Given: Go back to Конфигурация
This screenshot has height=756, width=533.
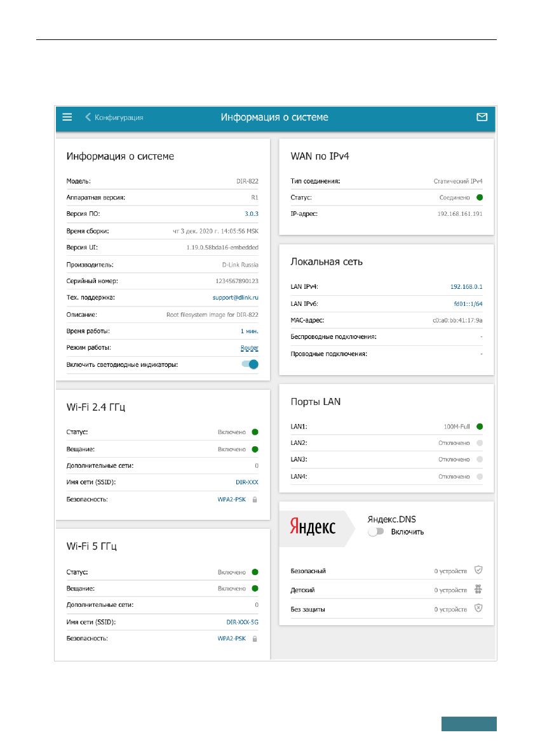Looking at the screenshot, I should click(x=114, y=117).
